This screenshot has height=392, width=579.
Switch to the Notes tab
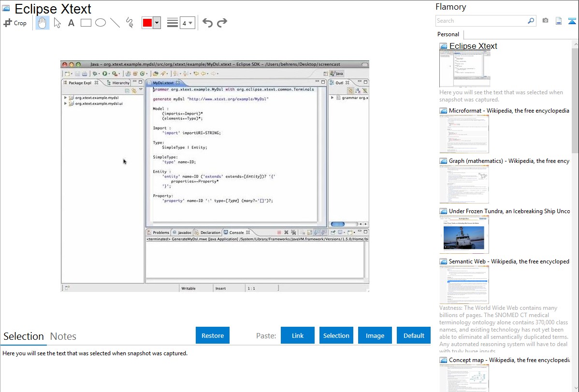click(63, 336)
